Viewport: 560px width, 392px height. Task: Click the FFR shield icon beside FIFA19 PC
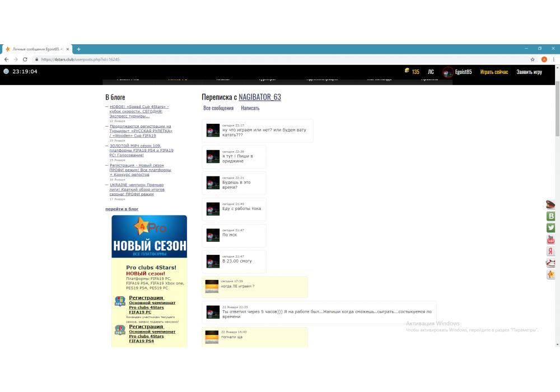click(x=120, y=301)
